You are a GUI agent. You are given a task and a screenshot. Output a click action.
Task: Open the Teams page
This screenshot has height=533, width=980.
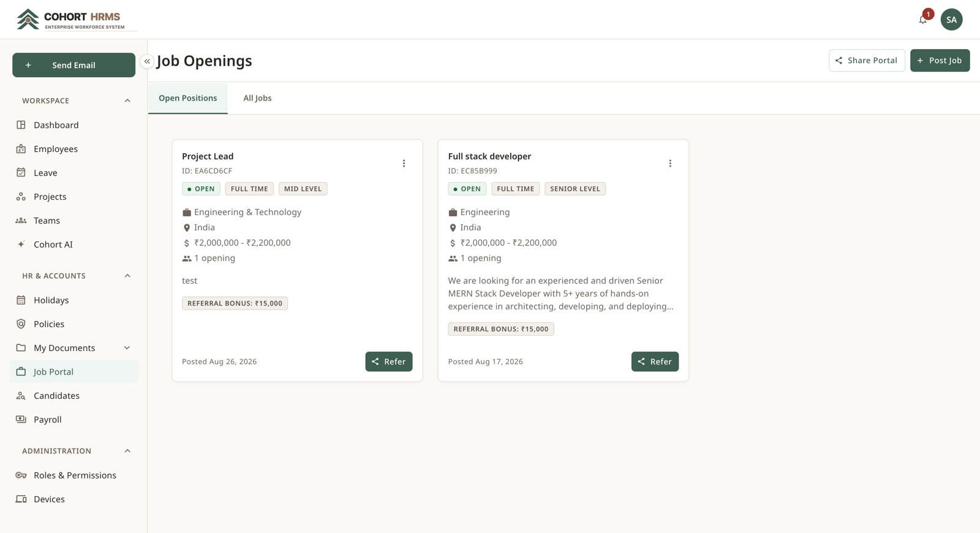tap(73, 221)
